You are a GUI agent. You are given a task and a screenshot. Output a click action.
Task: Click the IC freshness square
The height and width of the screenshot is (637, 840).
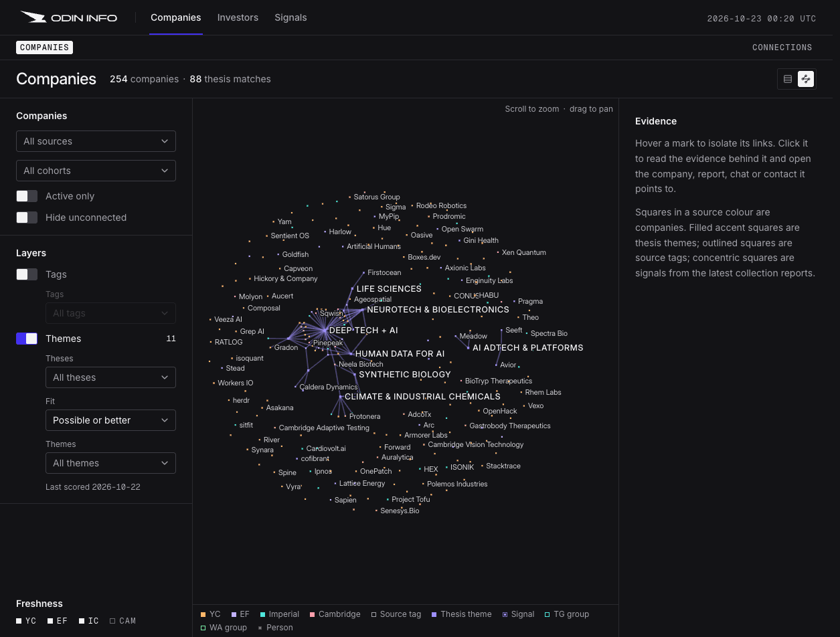pyautogui.click(x=82, y=621)
